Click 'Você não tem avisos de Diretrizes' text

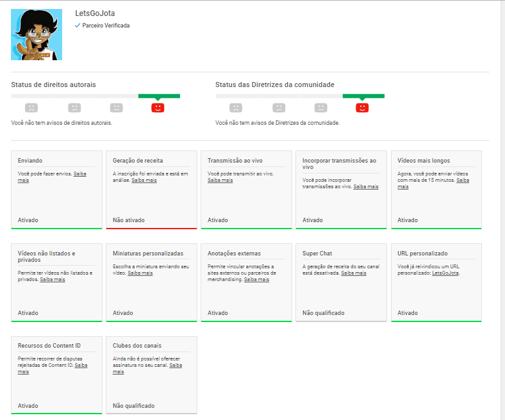pyautogui.click(x=277, y=123)
